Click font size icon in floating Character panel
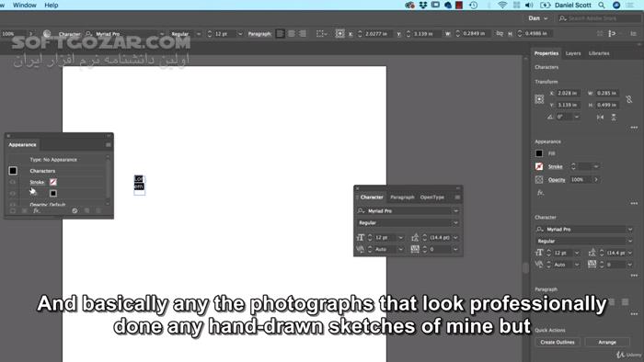Viewport: 644px width, 362px height. click(361, 237)
